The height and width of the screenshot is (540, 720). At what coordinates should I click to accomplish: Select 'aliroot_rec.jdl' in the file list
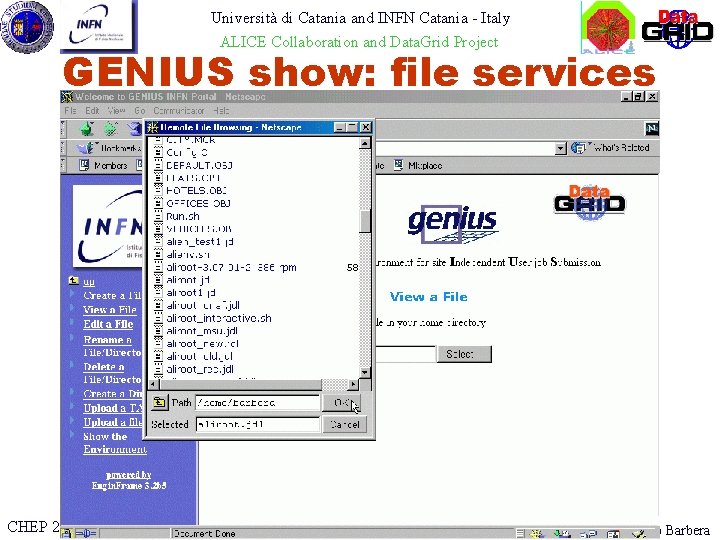[x=200, y=369]
